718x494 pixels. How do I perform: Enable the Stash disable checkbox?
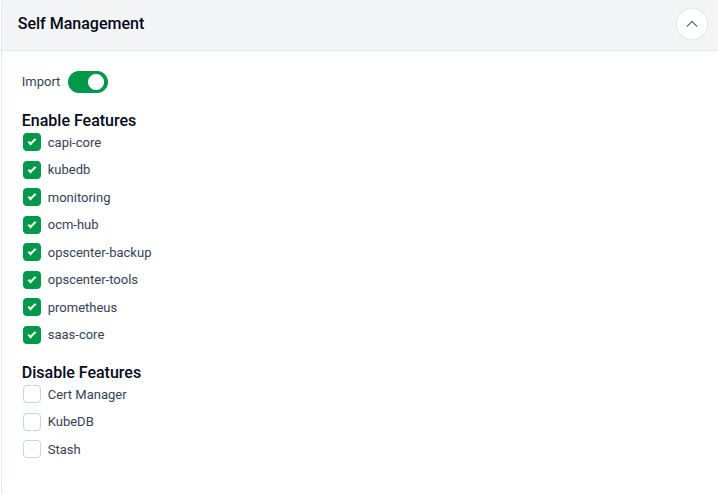[32, 450]
